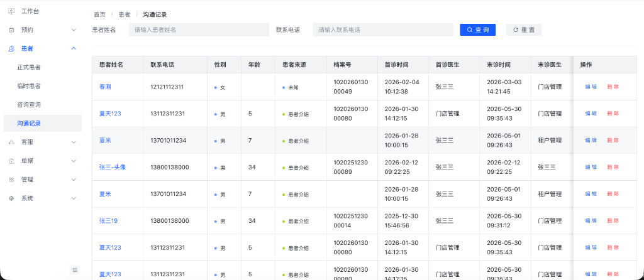The image size is (644, 280).
Task: Go to 首页 in the breadcrumb
Action: 99,15
